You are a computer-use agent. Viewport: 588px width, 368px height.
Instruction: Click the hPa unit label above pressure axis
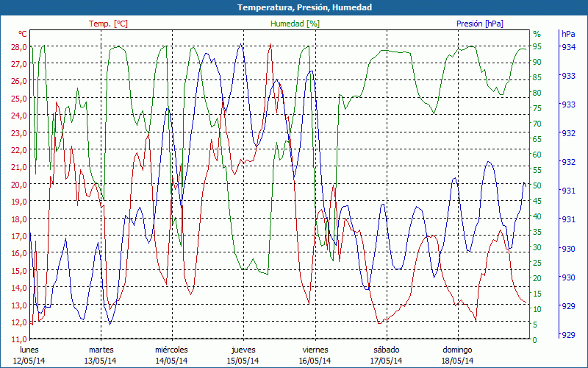(x=568, y=34)
